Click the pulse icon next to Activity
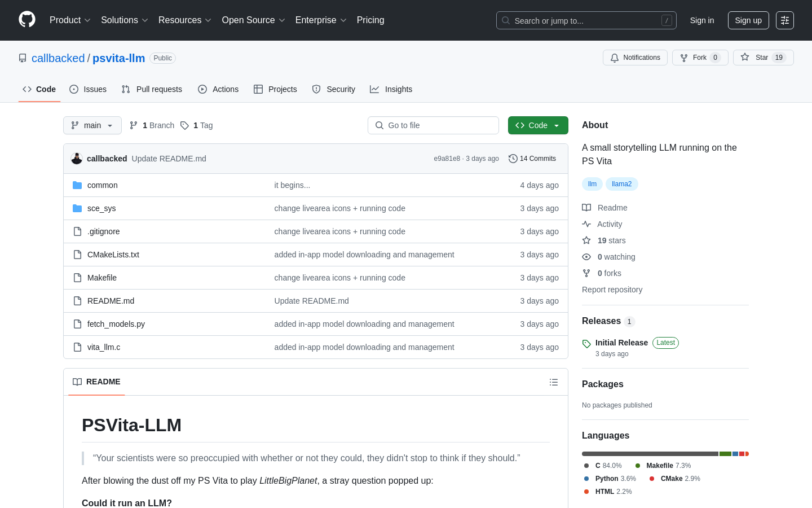 click(x=586, y=224)
